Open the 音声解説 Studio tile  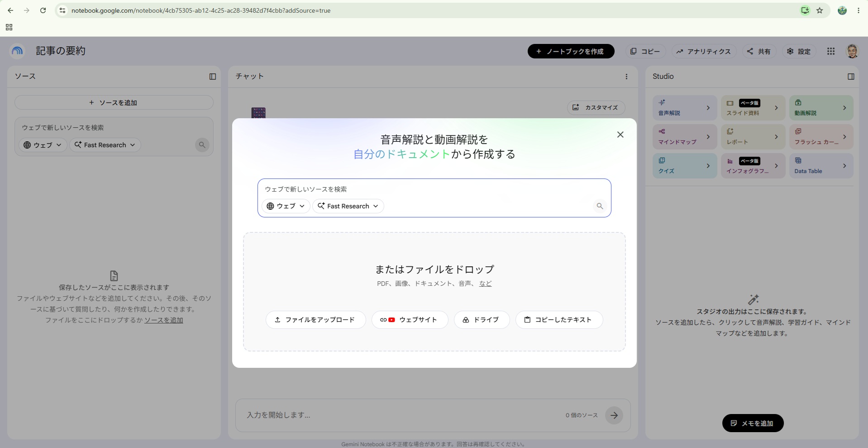pos(685,108)
